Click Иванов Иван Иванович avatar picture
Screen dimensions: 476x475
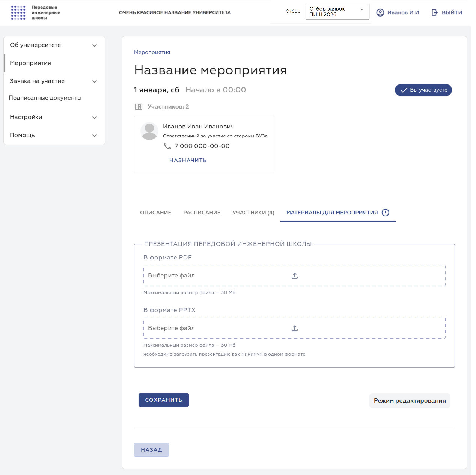click(x=149, y=131)
